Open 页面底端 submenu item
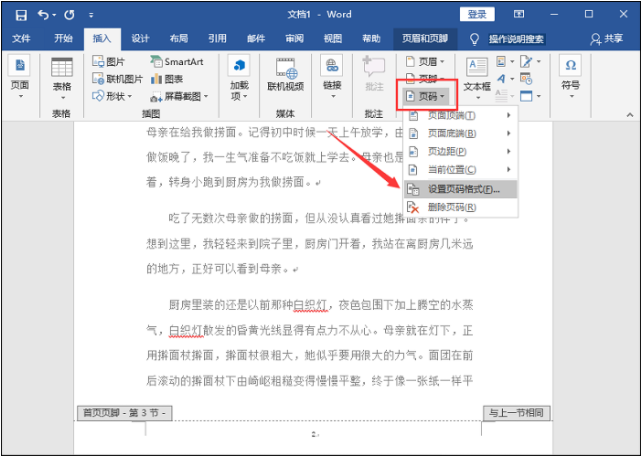 451,133
